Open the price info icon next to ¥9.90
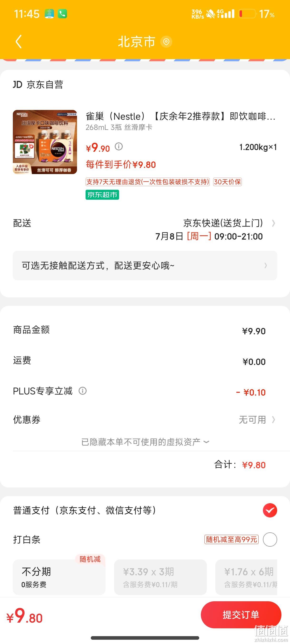Screen dimensions: 290x644 click(x=119, y=147)
